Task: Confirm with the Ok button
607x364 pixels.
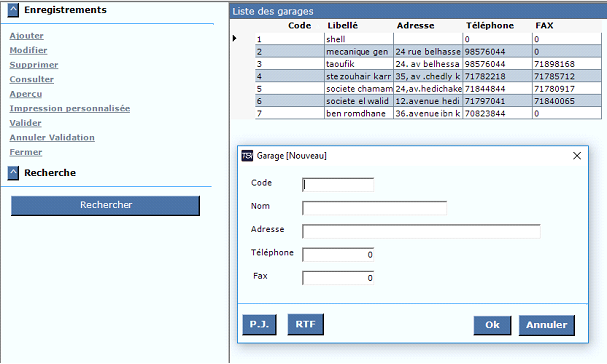Action: 492,325
